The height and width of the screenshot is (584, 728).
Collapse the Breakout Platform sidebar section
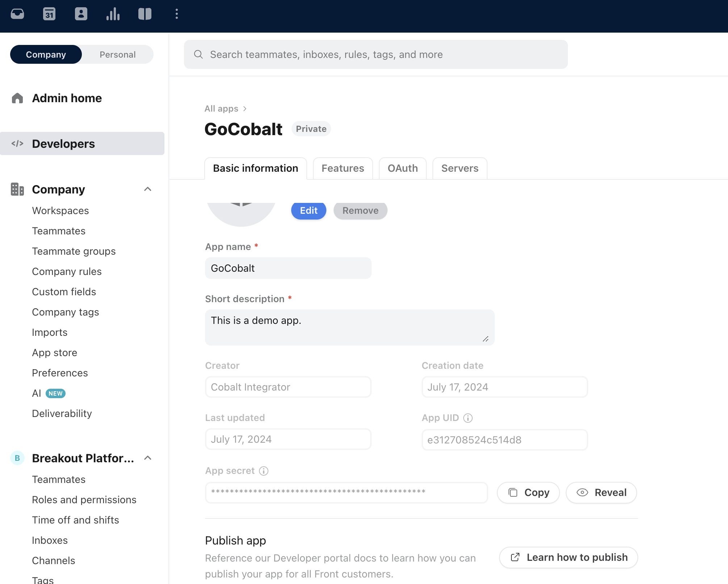click(x=148, y=458)
